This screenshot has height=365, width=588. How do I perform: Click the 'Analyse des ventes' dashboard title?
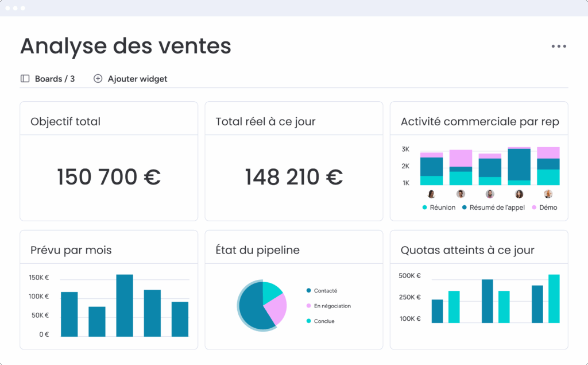point(126,46)
